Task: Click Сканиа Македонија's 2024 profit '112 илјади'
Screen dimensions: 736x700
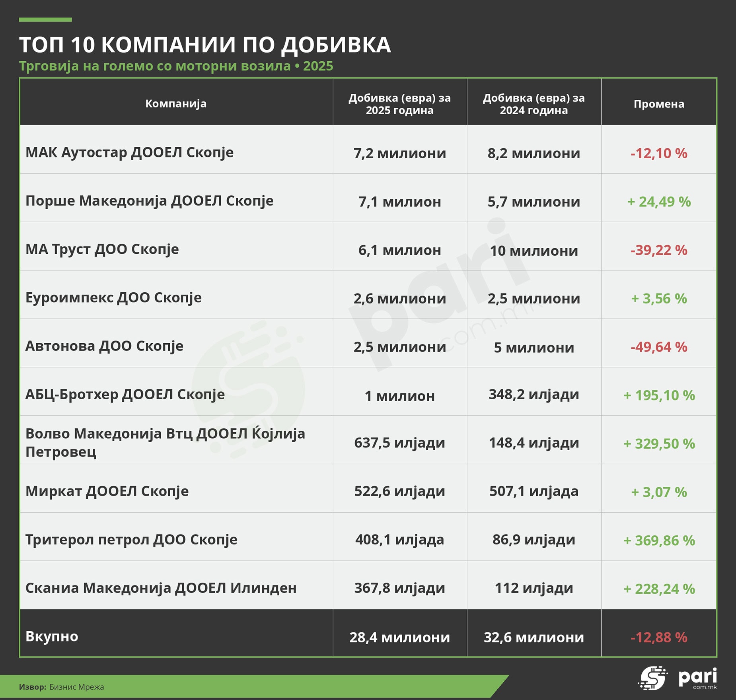Action: (534, 588)
